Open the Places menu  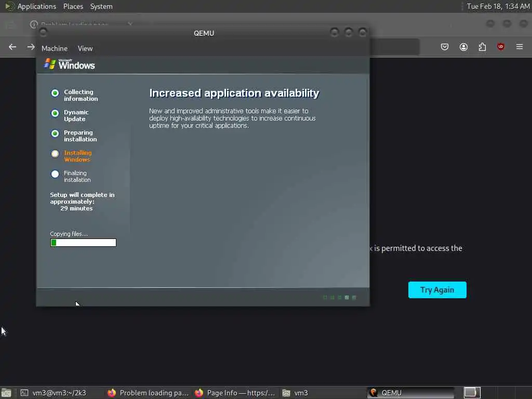(x=73, y=6)
